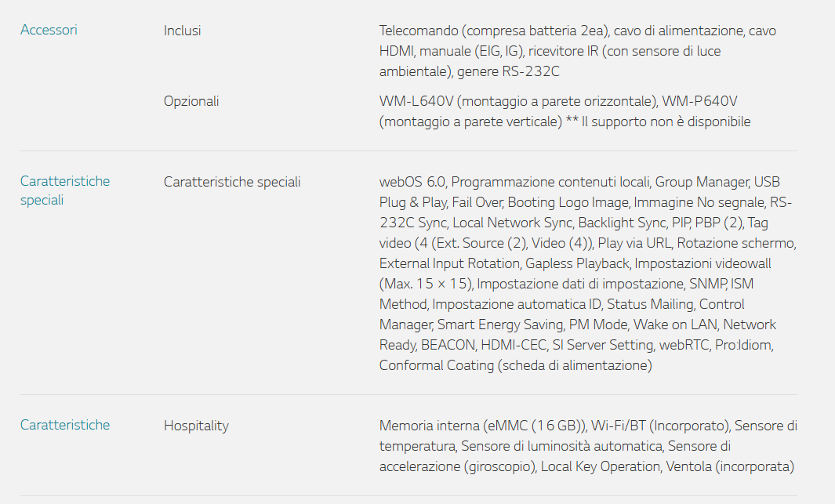Click the Group Manager feature text

coord(702,182)
